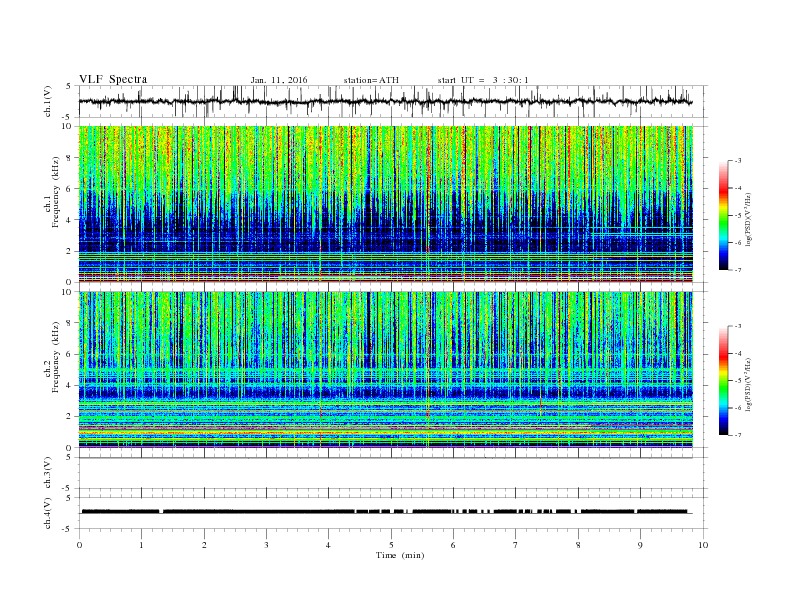Click the 'start UT = 3:30:1' label

pyautogui.click(x=483, y=80)
